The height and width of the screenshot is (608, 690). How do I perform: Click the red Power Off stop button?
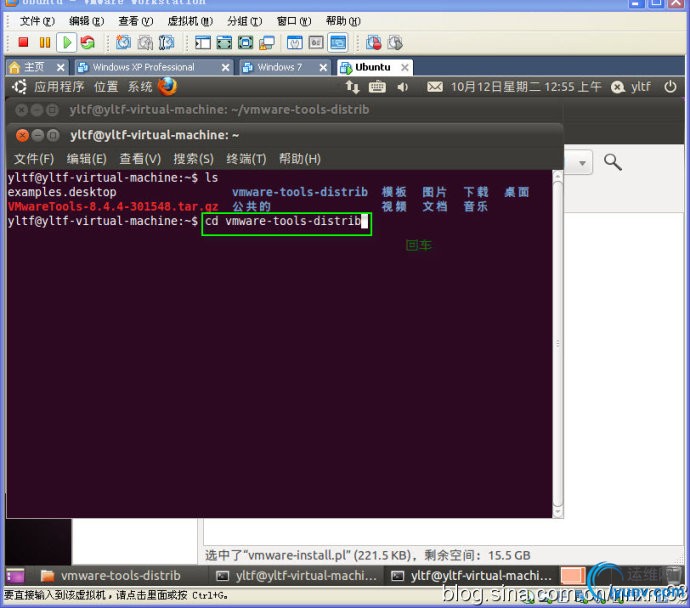23,43
